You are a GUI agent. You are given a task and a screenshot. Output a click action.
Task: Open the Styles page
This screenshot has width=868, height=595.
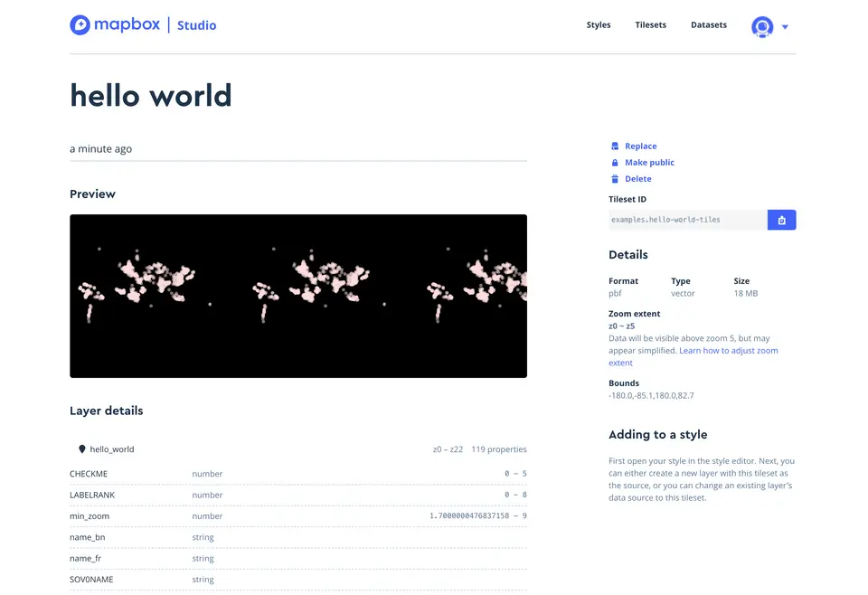point(599,25)
